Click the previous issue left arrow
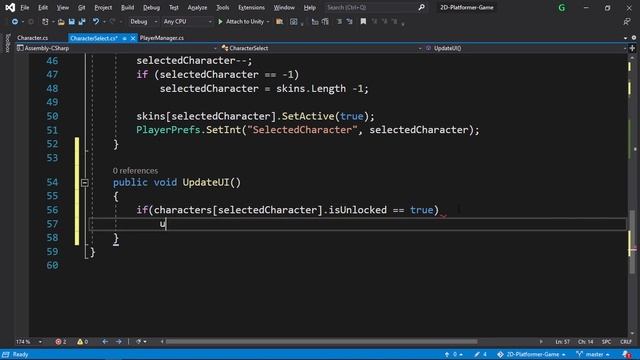Viewport: 640px width, 360px height. (105, 342)
